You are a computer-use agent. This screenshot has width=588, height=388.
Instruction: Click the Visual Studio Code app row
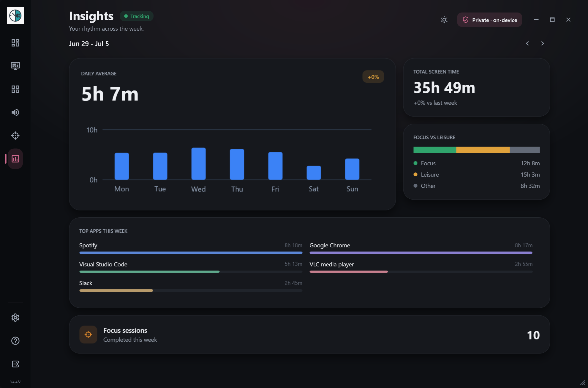pyautogui.click(x=191, y=267)
